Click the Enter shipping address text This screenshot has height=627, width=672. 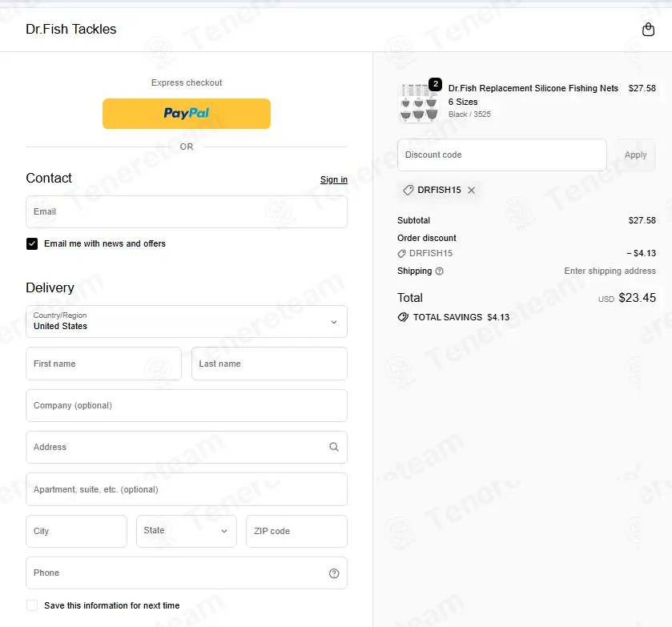pyautogui.click(x=610, y=271)
